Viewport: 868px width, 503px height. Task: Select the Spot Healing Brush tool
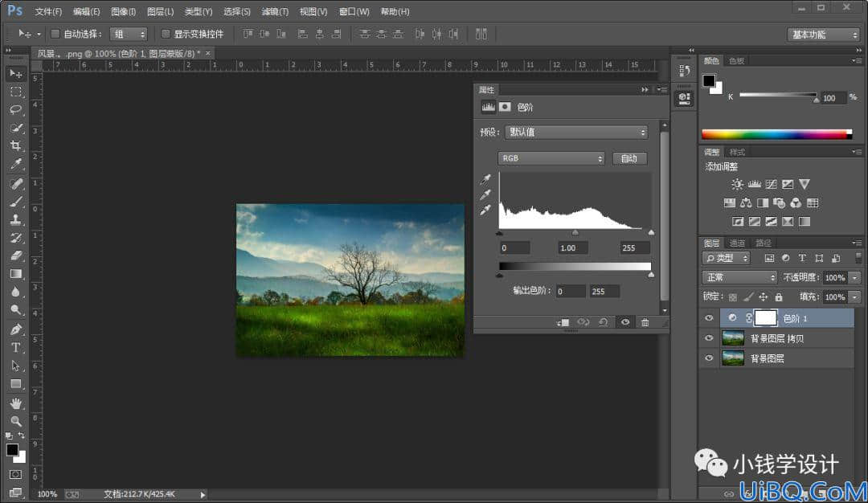(16, 184)
